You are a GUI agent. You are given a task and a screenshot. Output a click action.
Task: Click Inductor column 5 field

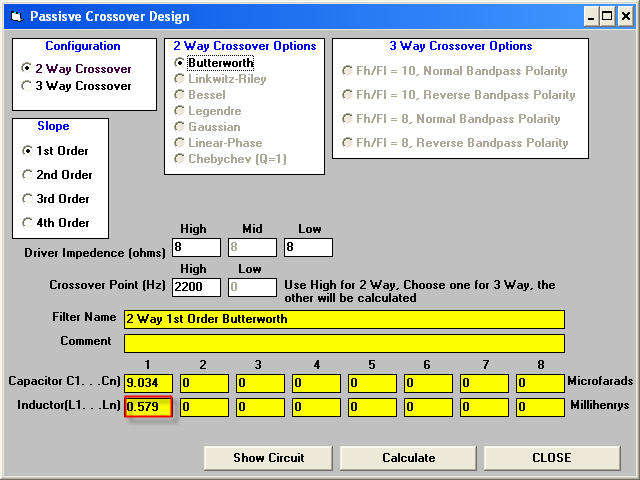[x=372, y=407]
